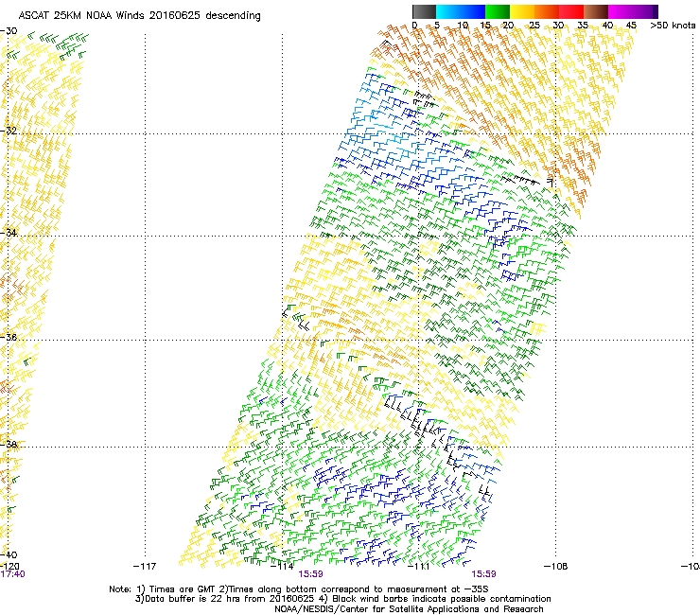Pick the brown 35-40 knots legend swatch
700x615 pixels.
tap(596, 11)
